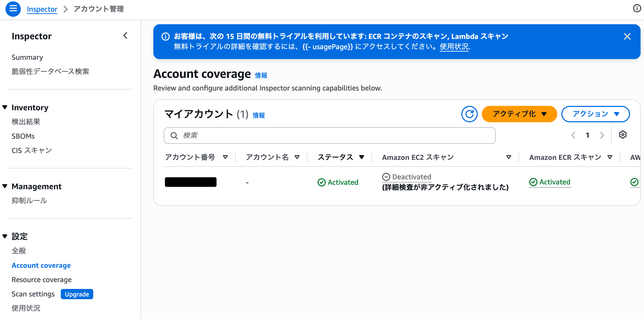Click the partially visible last column status icon
Image resolution: width=644 pixels, height=319 pixels.
(634, 182)
